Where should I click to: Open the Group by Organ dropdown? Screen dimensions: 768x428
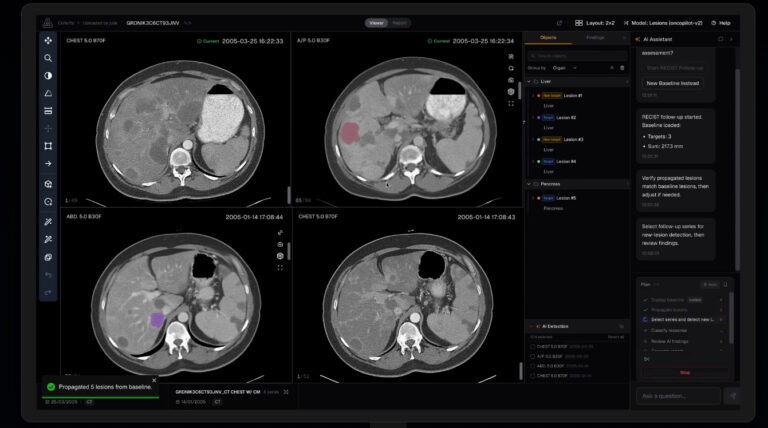click(564, 68)
